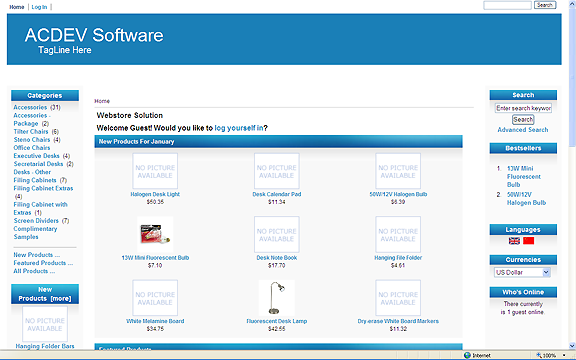Click the [more] link in New Products box
This screenshot has width=576, height=360.
tap(61, 299)
